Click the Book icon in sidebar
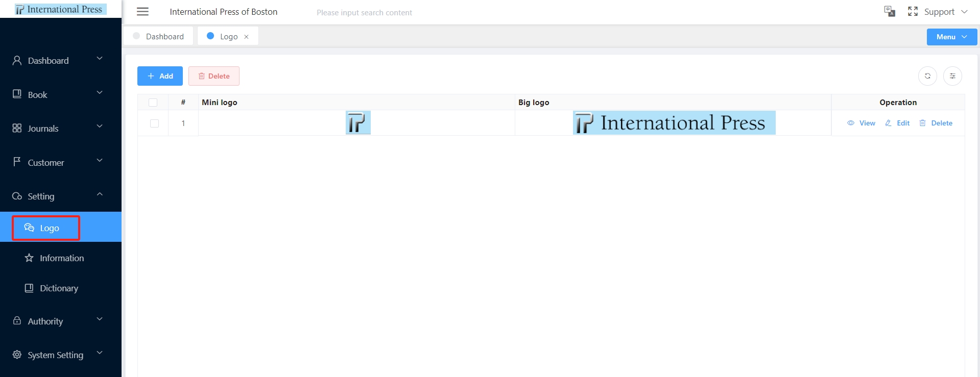Image resolution: width=980 pixels, height=377 pixels. (x=17, y=94)
